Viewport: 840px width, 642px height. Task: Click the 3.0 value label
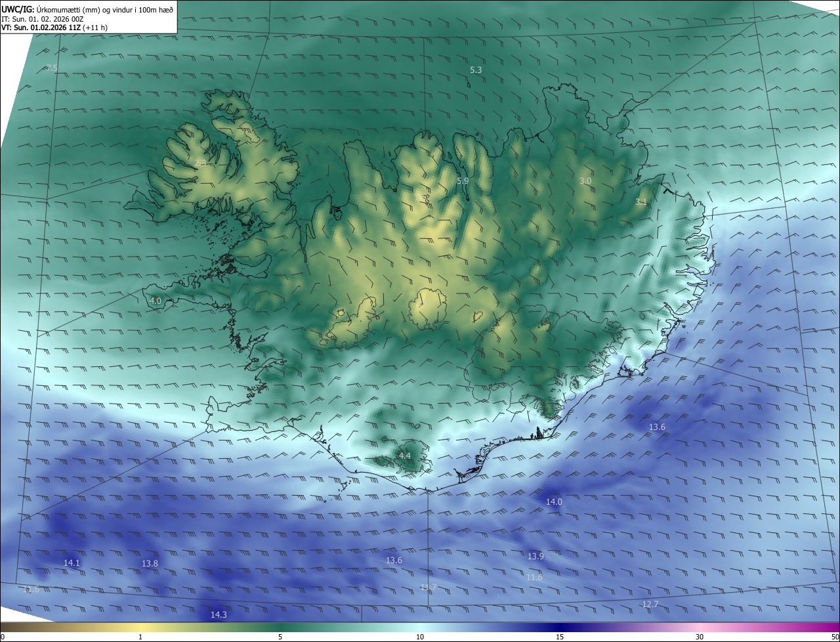click(x=586, y=181)
